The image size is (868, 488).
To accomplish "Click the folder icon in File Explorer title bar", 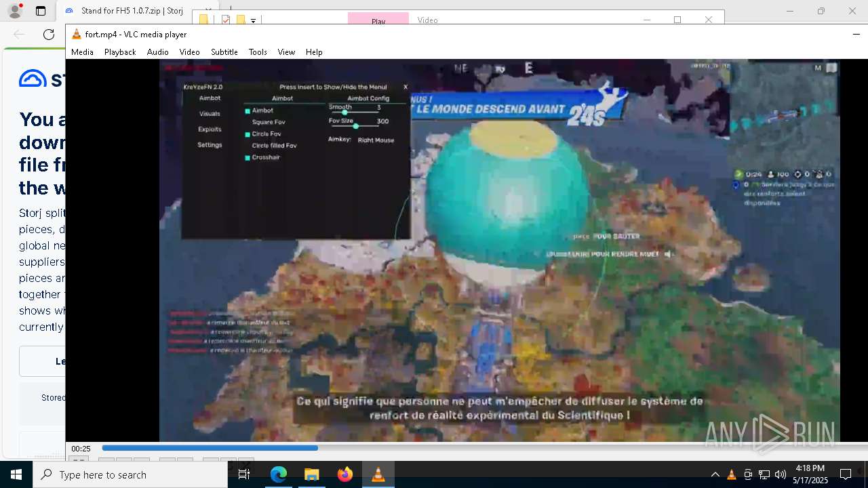I will pos(203,20).
